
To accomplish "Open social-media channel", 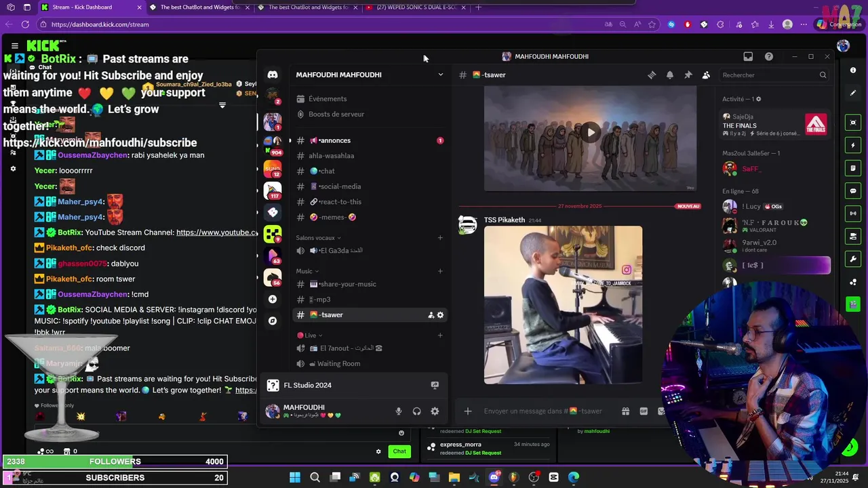I will [x=370, y=186].
